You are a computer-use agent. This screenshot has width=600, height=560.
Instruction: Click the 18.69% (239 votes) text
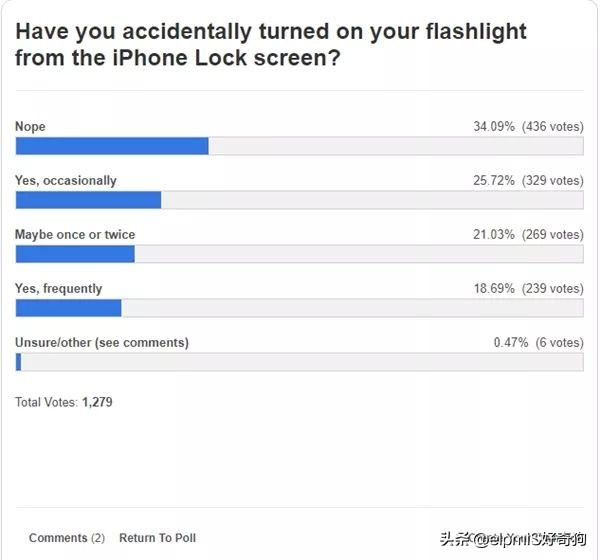pyautogui.click(x=527, y=289)
